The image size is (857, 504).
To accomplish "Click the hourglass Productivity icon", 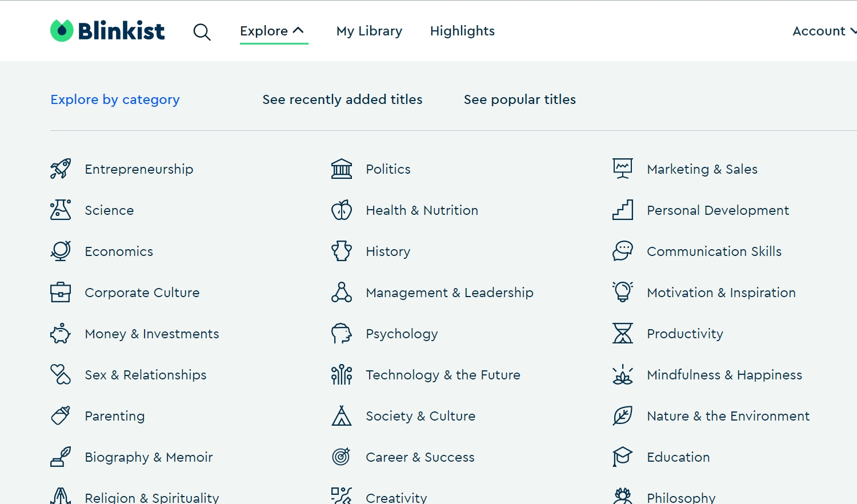I will [623, 334].
